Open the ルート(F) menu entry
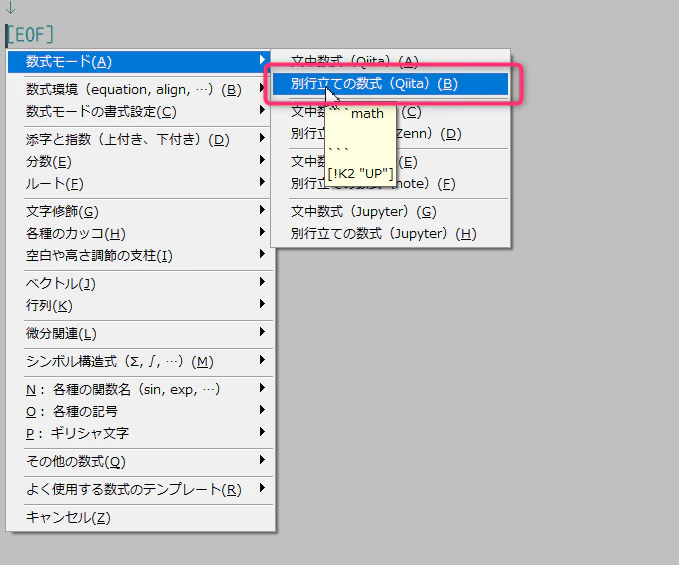This screenshot has height=565, width=679. pos(139,184)
